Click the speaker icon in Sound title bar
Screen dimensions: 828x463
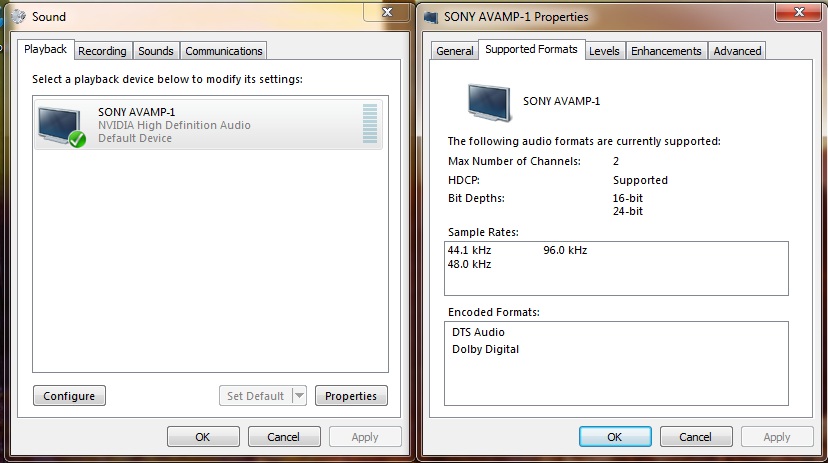(19, 16)
